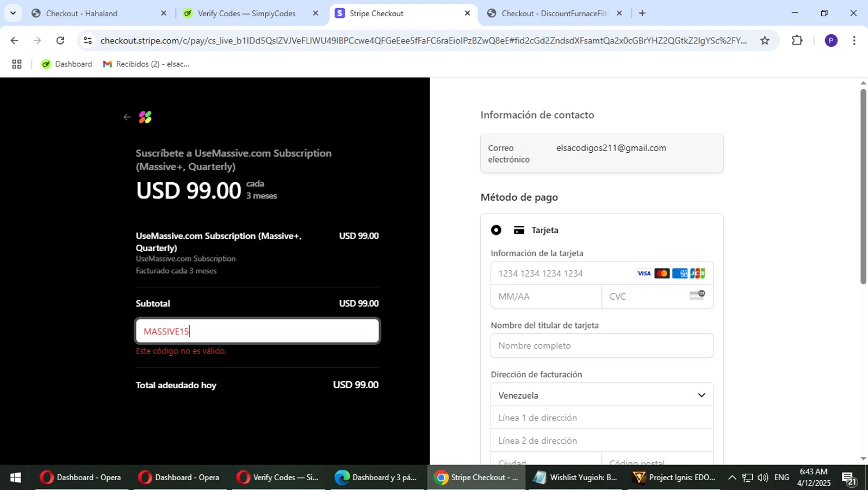The width and height of the screenshot is (868, 490).
Task: Open the Windows Start menu
Action: click(16, 477)
